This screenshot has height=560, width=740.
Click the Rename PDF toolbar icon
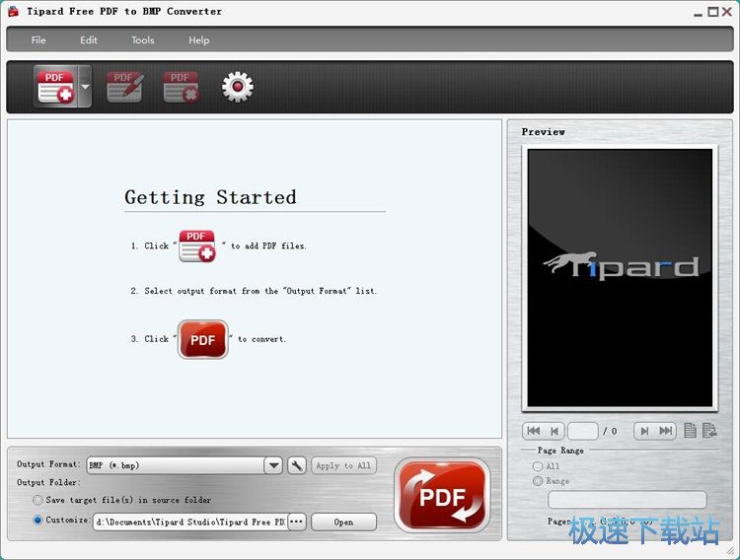click(124, 87)
